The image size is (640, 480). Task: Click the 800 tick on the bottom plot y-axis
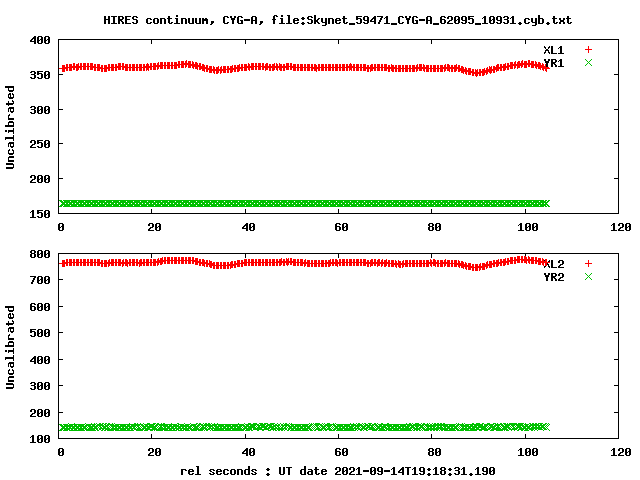point(40,254)
